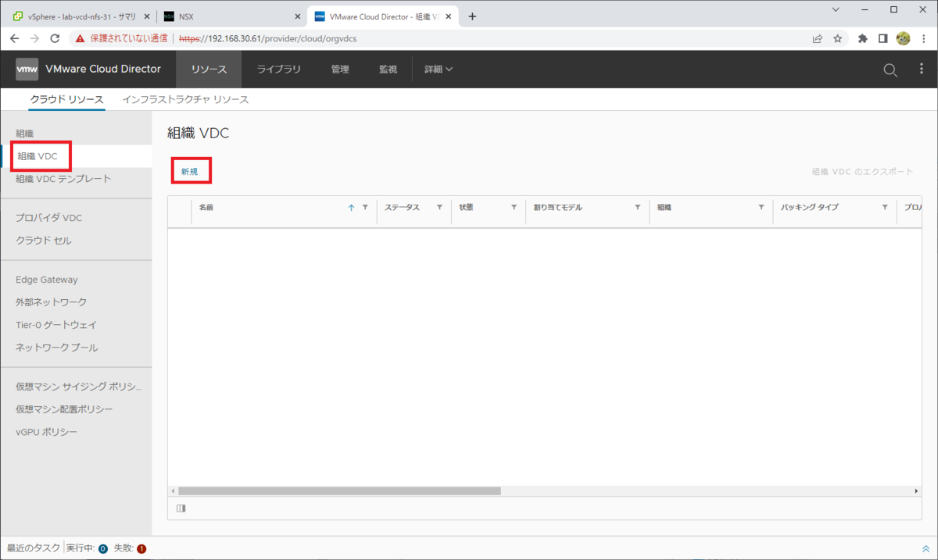Viewport: 938px width, 560px height.
Task: Click the 割り当てモデル column header
Action: coord(558,208)
